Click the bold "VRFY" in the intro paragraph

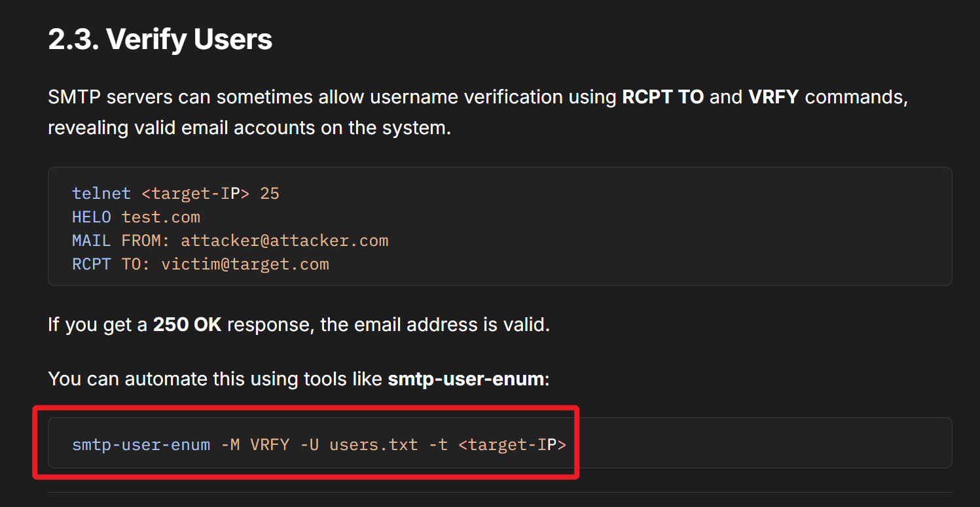773,97
